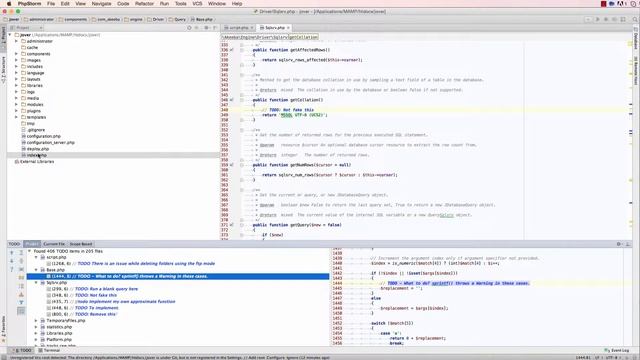Viewport: 640px width, 360px height.
Task: Open the Navigate menu
Action: tap(101, 4)
